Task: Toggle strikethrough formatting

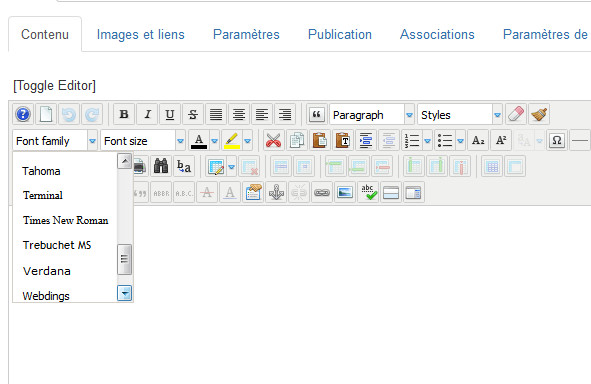Action: 193,114
